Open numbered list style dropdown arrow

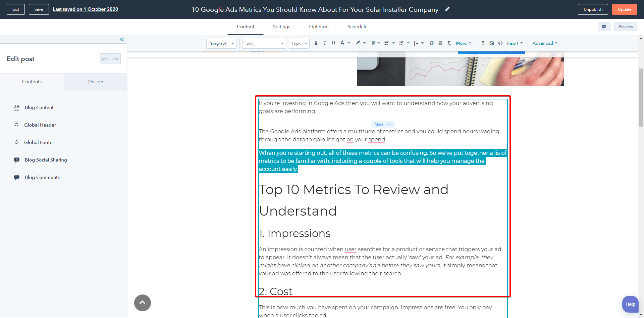click(x=408, y=43)
